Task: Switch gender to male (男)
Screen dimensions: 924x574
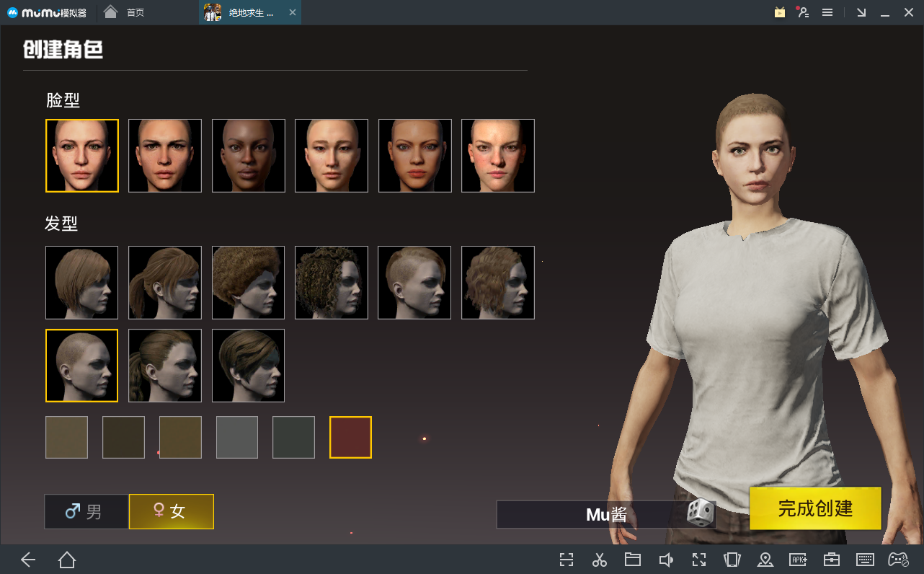Action: (86, 511)
